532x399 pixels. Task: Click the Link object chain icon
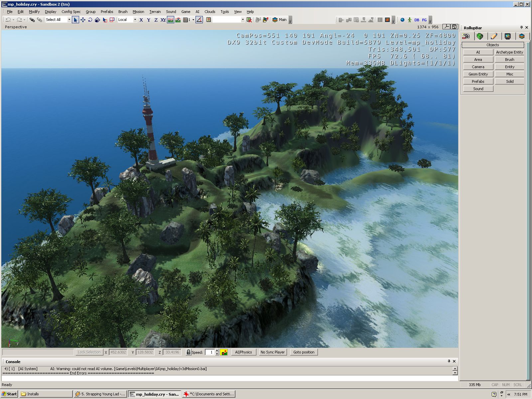(32, 20)
